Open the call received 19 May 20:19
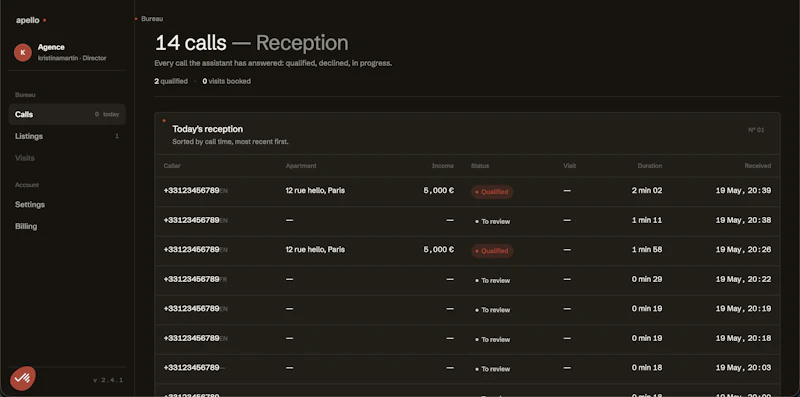Viewport: 800px width, 397px height. click(467, 309)
